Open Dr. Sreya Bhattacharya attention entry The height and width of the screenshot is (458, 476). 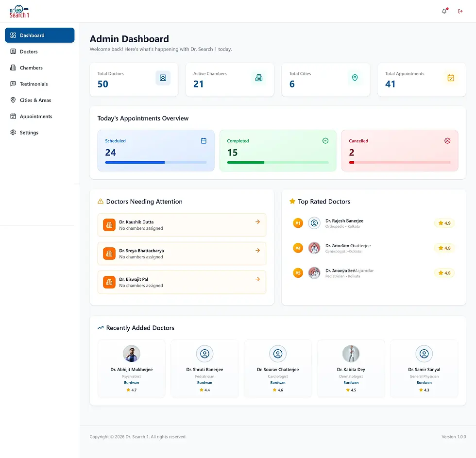(182, 254)
